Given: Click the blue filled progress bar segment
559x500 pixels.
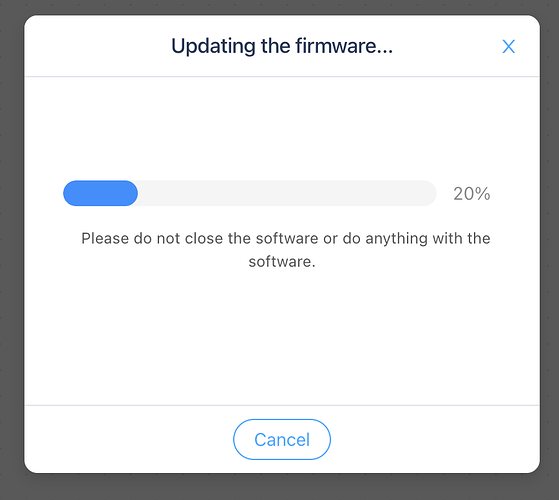Looking at the screenshot, I should coord(101,193).
